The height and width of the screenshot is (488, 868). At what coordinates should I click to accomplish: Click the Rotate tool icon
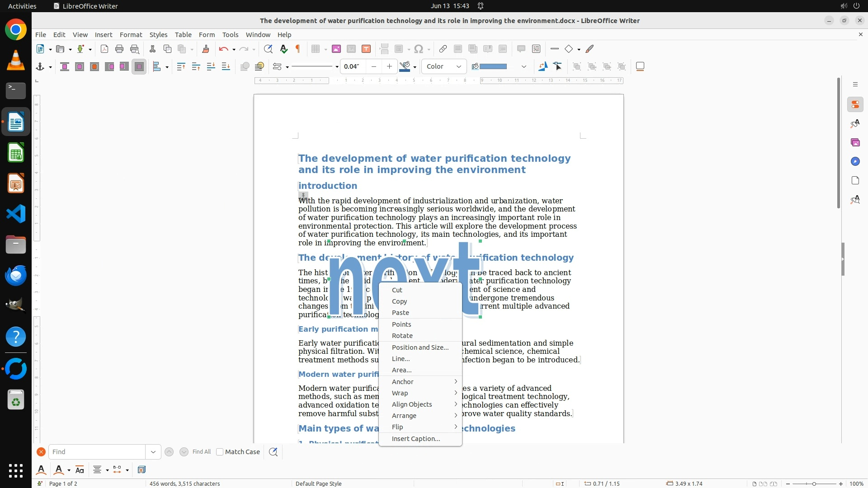(x=542, y=66)
